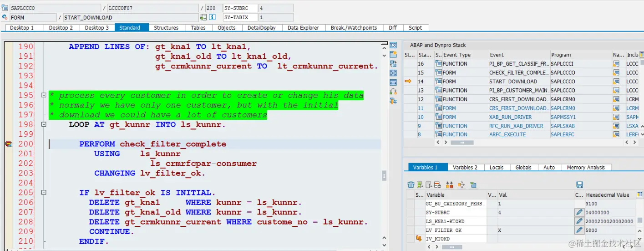Open the Objects tab

coord(227,28)
